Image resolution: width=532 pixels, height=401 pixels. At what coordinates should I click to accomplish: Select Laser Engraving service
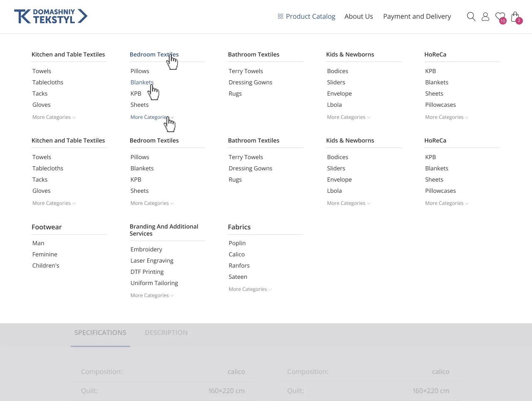point(152,261)
